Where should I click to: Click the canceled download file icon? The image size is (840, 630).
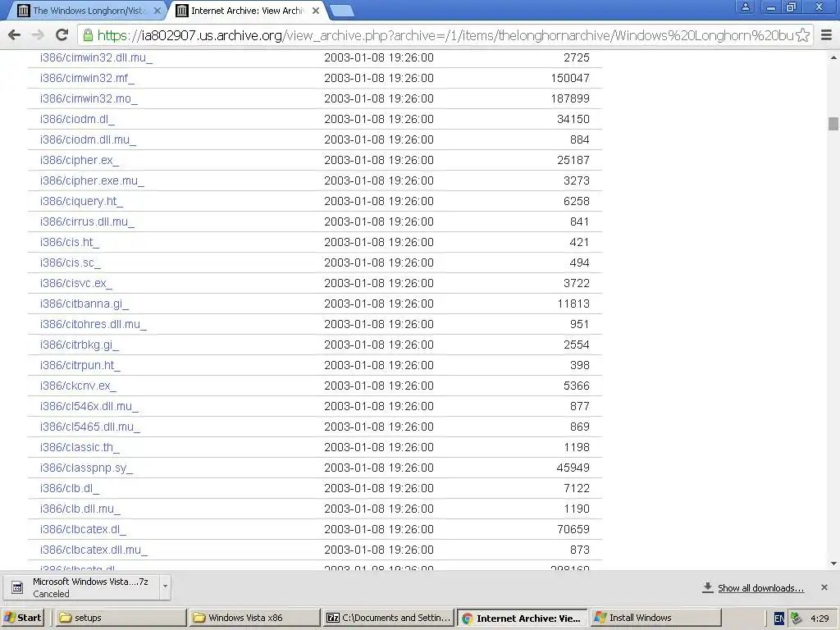click(x=17, y=587)
